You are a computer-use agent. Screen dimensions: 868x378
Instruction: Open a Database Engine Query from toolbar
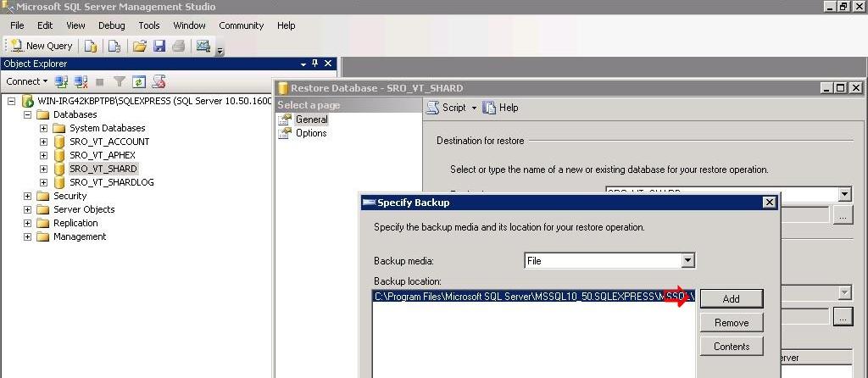(90, 46)
